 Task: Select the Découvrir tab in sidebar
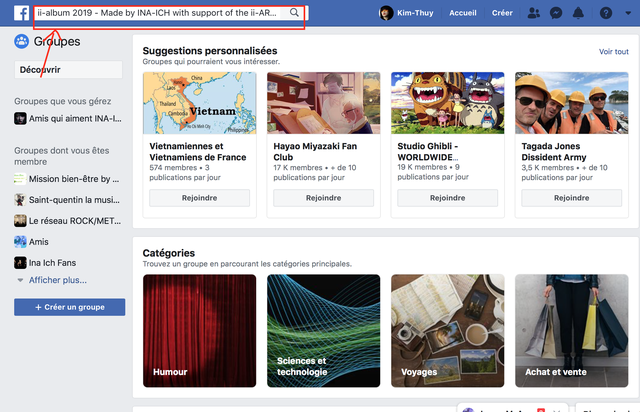(68, 69)
